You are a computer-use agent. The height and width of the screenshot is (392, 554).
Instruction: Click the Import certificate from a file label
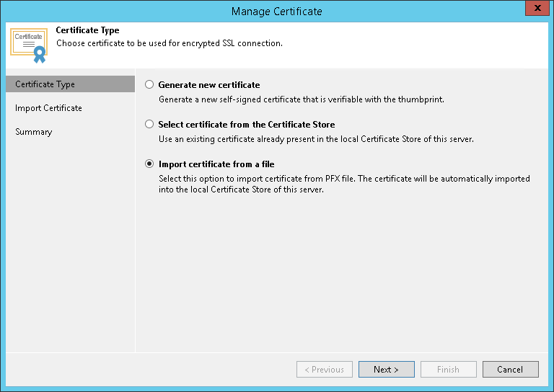coord(216,164)
